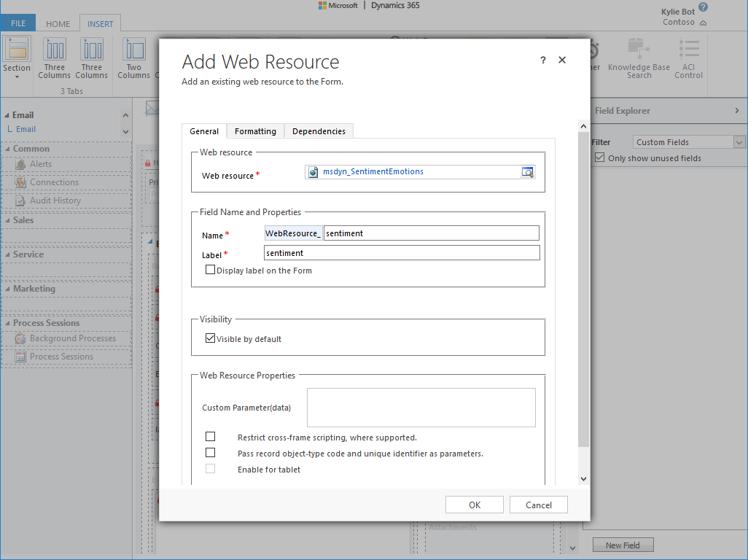This screenshot has height=560, width=748.
Task: Collapse the Process Sessions navigation group
Action: [x=7, y=324]
